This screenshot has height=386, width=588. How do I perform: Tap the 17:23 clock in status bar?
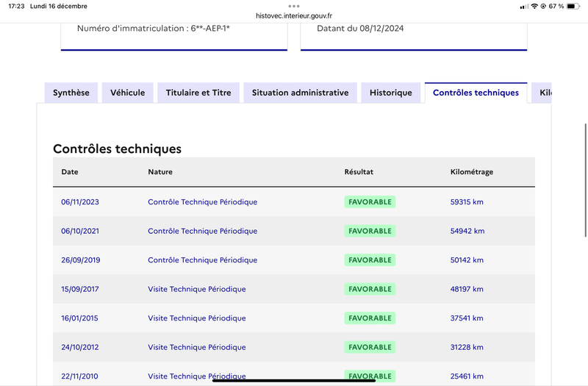[16, 7]
